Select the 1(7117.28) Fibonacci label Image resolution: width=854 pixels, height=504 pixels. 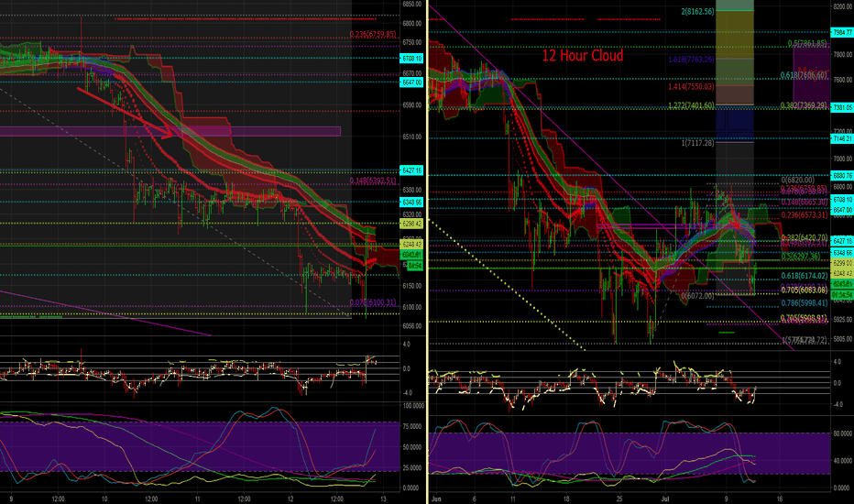[697, 143]
